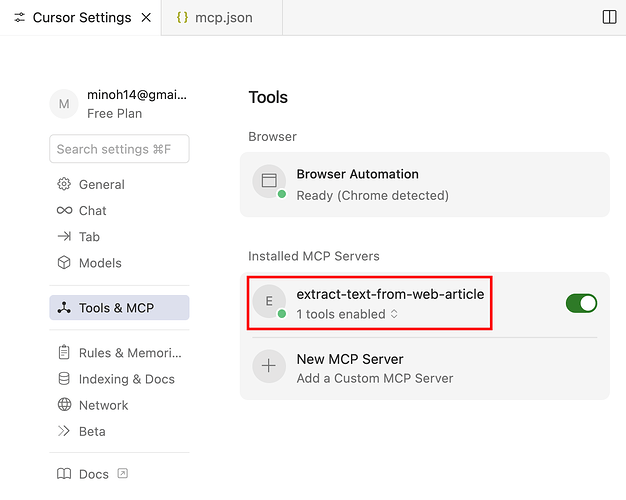Click the Browser Automation window icon

(268, 181)
